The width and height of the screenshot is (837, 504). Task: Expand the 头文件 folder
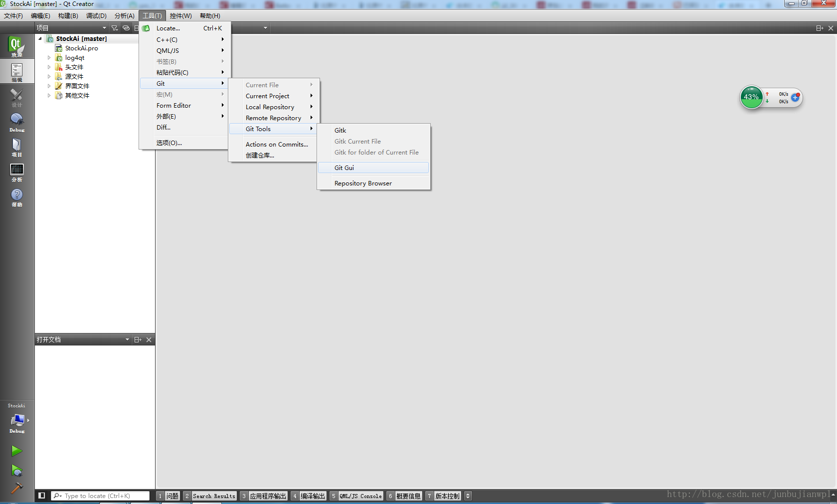pos(49,67)
